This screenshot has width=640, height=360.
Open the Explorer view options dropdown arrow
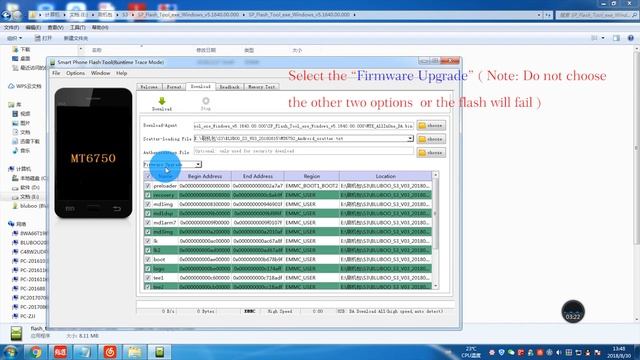pyautogui.click(x=603, y=38)
